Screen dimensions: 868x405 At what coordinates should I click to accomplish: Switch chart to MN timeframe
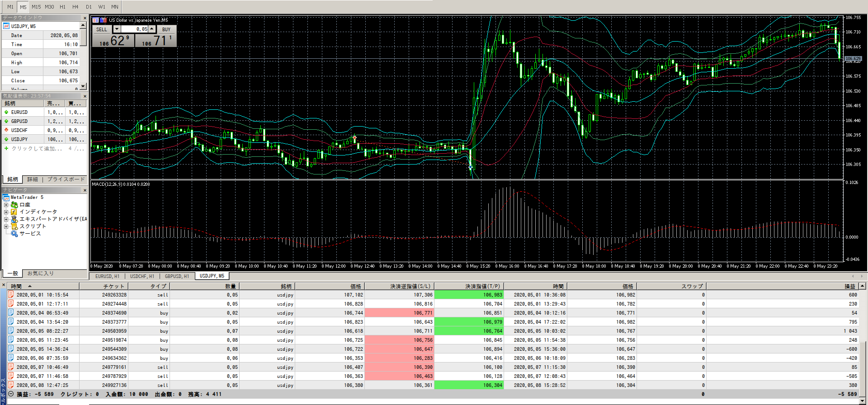pyautogui.click(x=115, y=7)
